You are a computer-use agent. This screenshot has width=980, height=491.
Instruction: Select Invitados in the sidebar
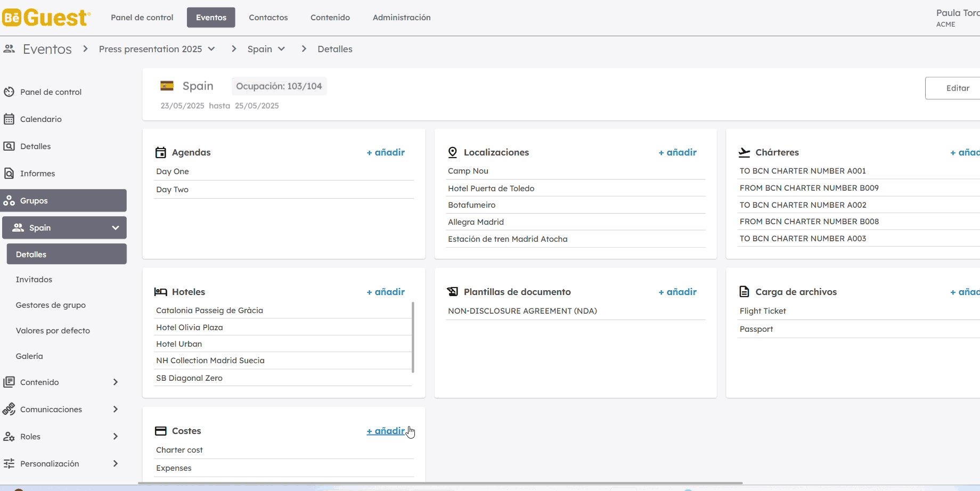coord(34,280)
